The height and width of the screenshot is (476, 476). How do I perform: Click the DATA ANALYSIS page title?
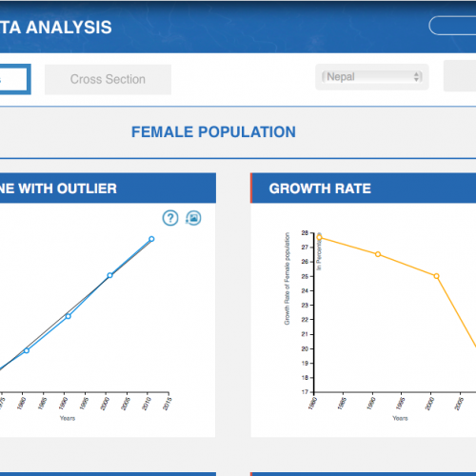(x=56, y=28)
